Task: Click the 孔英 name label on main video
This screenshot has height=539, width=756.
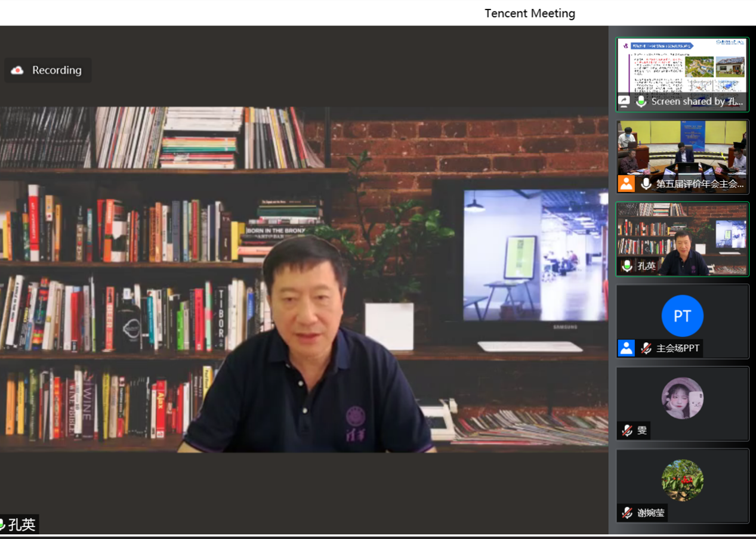Action: (x=21, y=525)
